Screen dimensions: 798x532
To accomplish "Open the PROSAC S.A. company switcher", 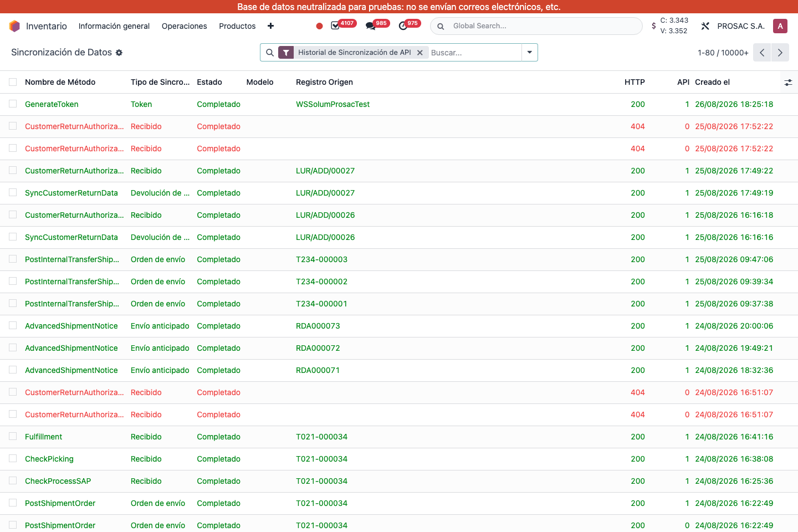I will tap(741, 26).
